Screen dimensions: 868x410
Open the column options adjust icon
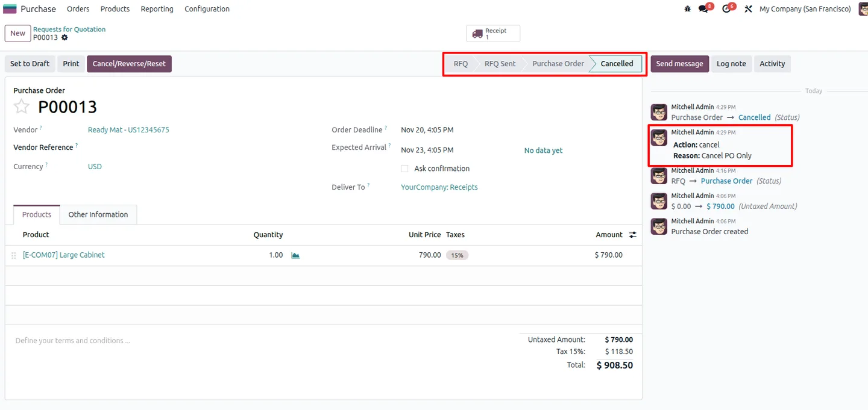click(632, 235)
